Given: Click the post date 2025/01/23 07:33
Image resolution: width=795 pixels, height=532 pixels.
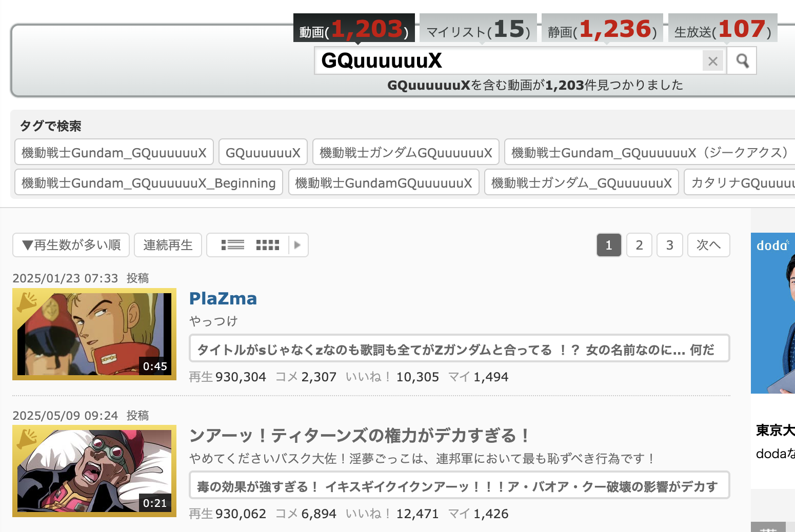Looking at the screenshot, I should tap(65, 278).
